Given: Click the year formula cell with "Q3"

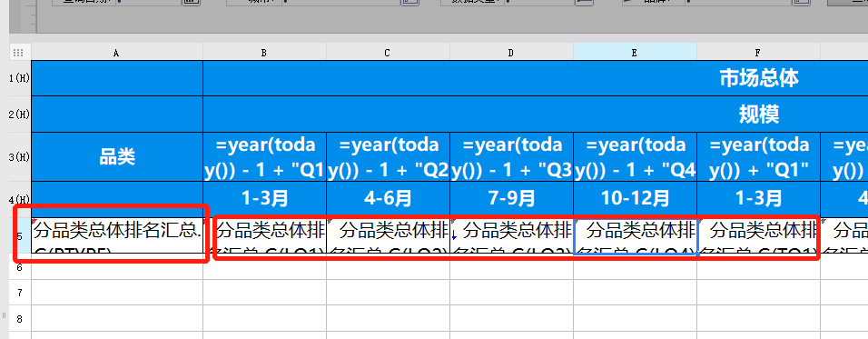Looking at the screenshot, I should coord(511,157).
